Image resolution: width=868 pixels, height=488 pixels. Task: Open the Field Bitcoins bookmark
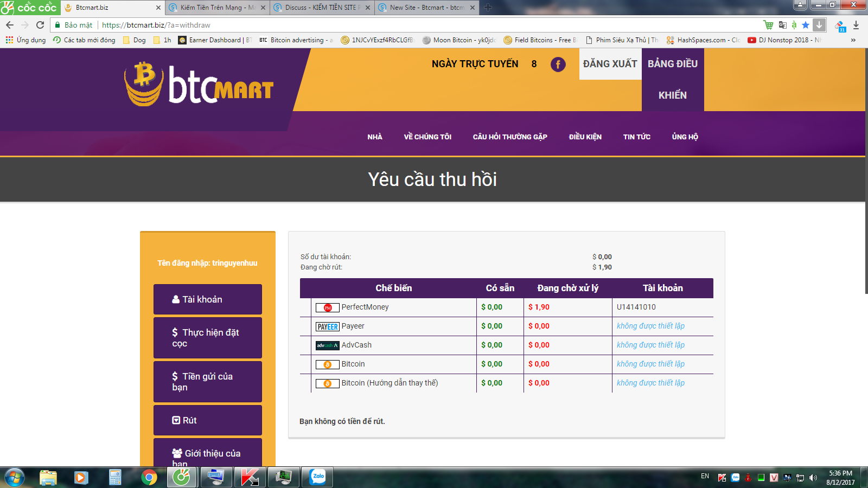pyautogui.click(x=540, y=40)
